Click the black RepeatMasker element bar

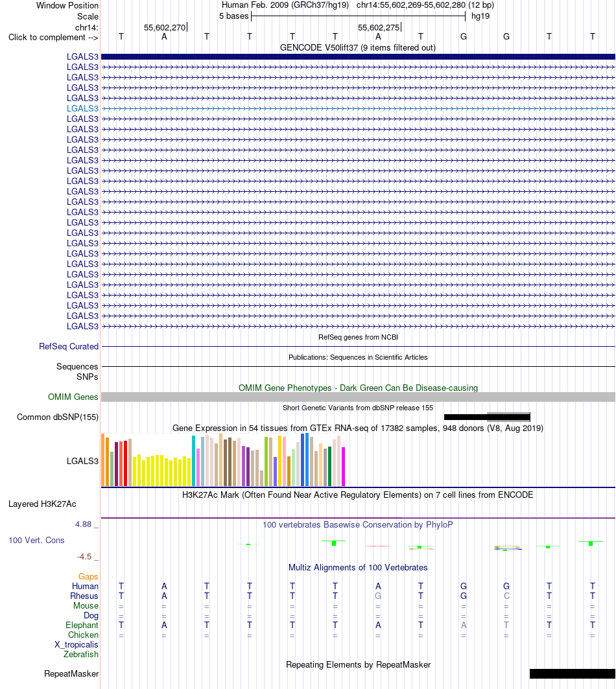click(573, 673)
